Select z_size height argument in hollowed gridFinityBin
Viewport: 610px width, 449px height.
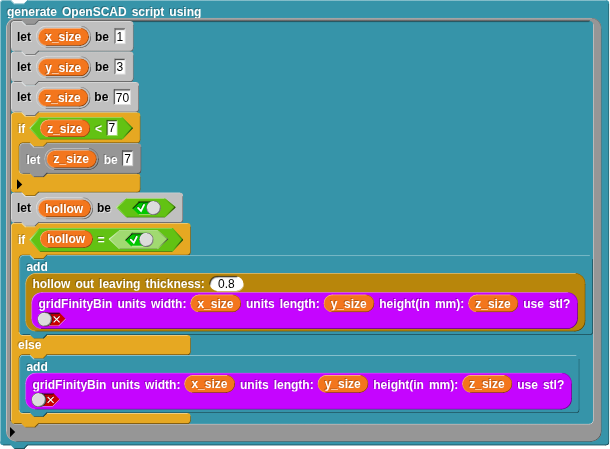[x=493, y=304]
